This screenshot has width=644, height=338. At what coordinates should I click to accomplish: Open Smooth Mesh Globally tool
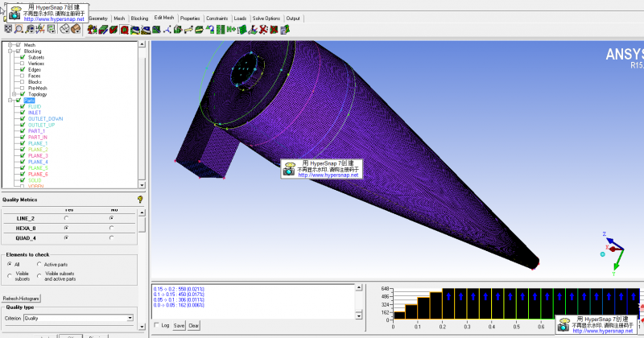tap(135, 30)
